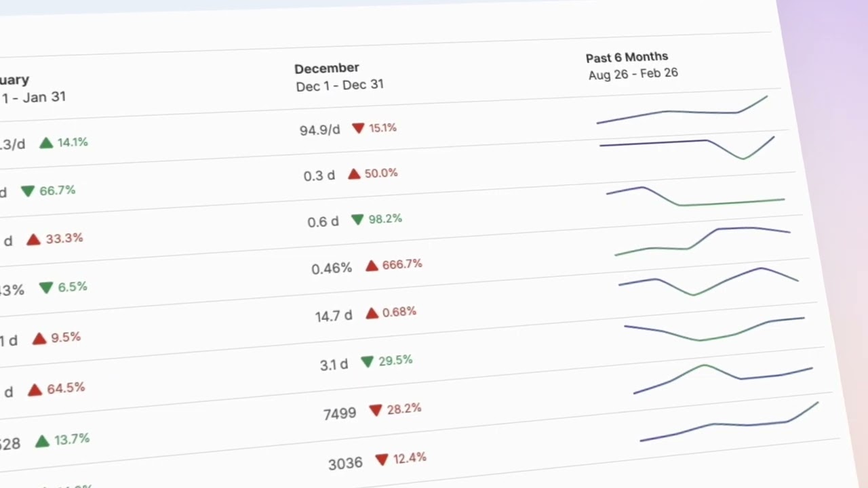Click the green up arrow beside 14.1%
Image resolution: width=868 pixels, height=488 pixels.
(46, 143)
